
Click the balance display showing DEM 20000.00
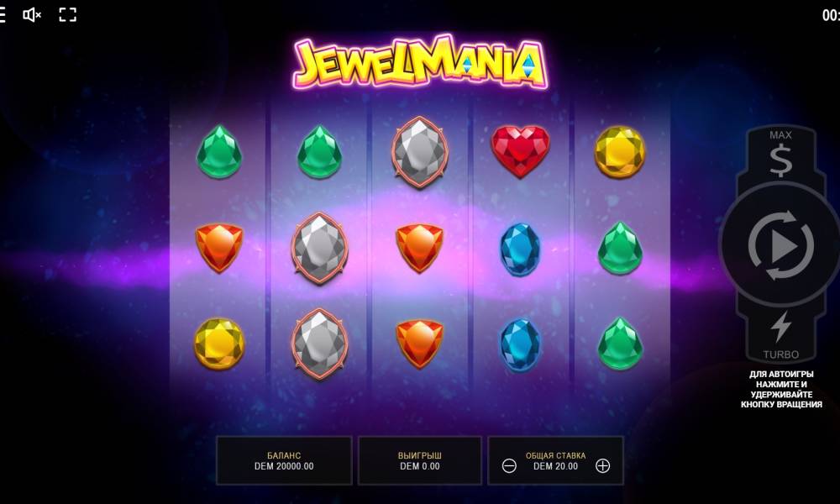tap(284, 460)
